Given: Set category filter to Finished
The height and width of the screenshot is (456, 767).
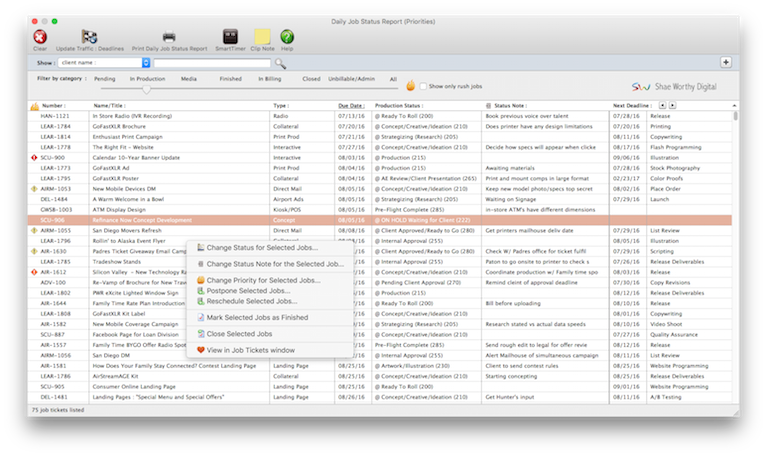Looking at the screenshot, I should point(230,78).
